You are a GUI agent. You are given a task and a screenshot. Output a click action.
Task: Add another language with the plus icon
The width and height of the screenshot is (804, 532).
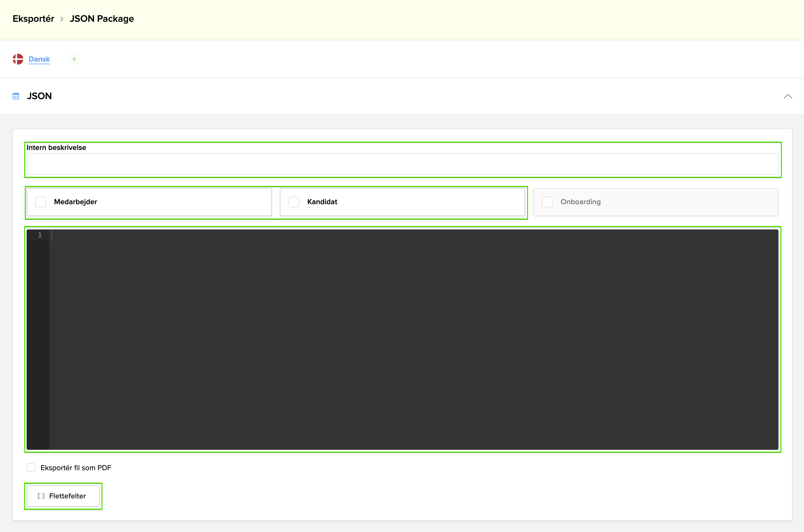point(74,59)
